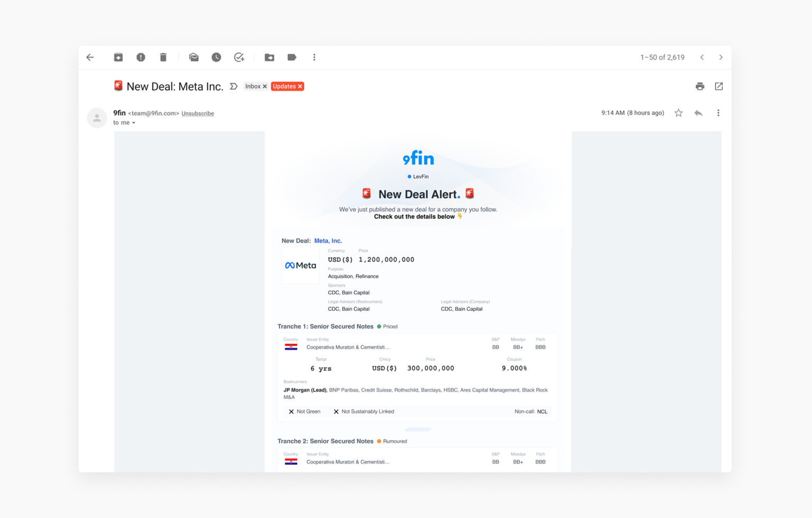
Task: Add this email to Tasks
Action: point(239,57)
